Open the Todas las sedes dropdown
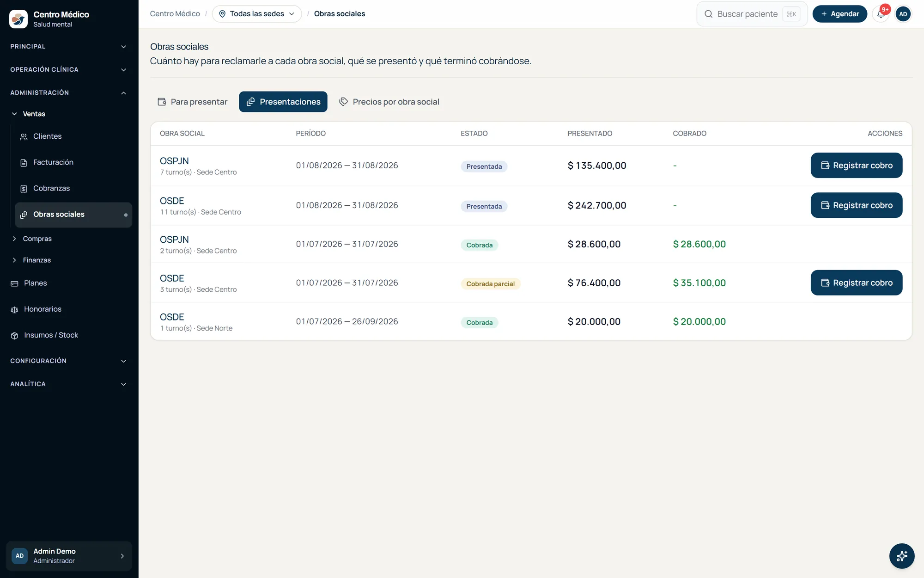The width and height of the screenshot is (924, 578). 257,14
